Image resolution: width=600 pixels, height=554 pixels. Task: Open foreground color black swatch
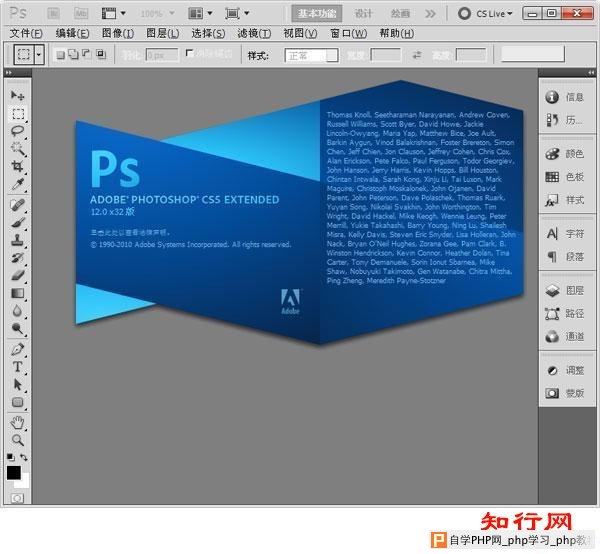[13, 473]
